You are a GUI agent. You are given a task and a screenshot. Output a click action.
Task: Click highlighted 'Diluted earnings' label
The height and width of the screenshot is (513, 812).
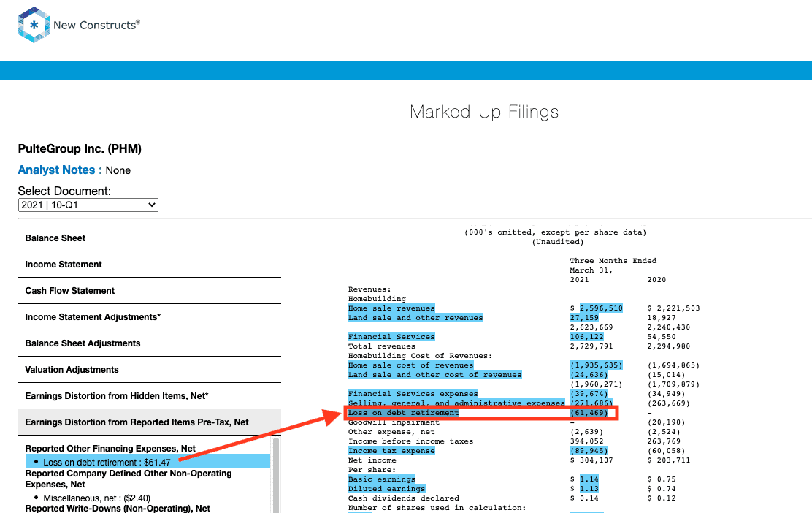tap(386, 489)
